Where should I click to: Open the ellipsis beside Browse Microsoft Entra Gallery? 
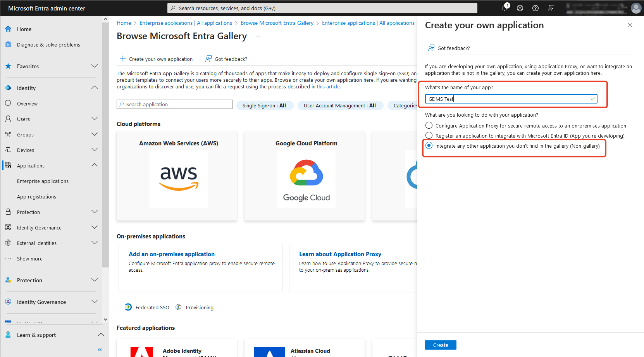click(259, 36)
